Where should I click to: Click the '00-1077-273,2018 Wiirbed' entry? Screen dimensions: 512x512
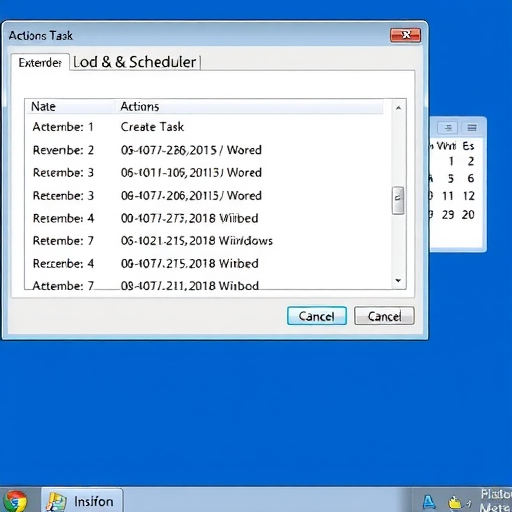[x=190, y=218]
